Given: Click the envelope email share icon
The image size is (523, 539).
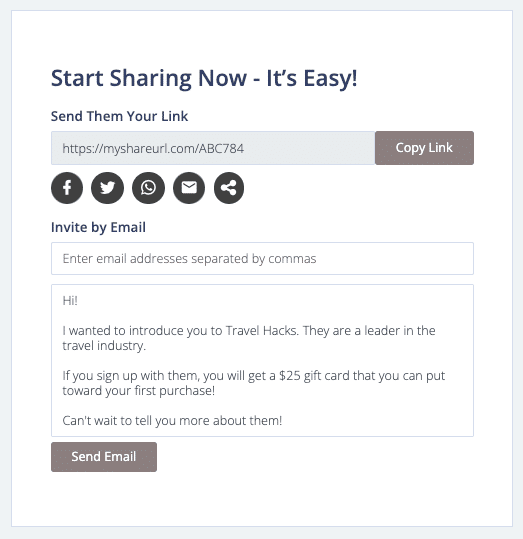Looking at the screenshot, I should 189,188.
